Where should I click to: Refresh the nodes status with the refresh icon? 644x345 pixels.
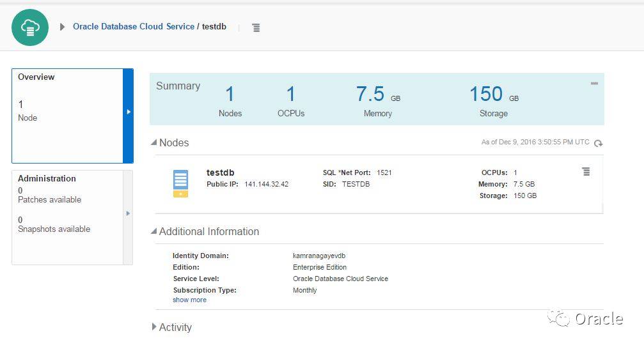coord(599,142)
